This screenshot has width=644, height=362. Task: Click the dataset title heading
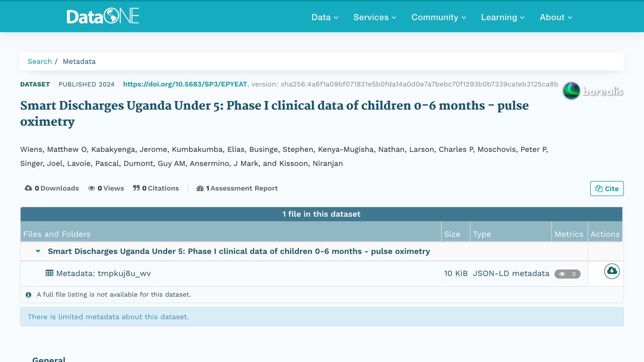click(x=275, y=114)
